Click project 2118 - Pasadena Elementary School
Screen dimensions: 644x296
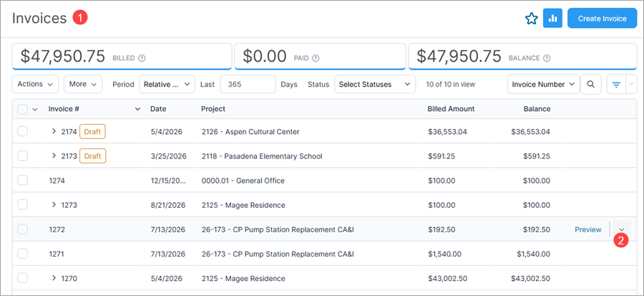(262, 156)
